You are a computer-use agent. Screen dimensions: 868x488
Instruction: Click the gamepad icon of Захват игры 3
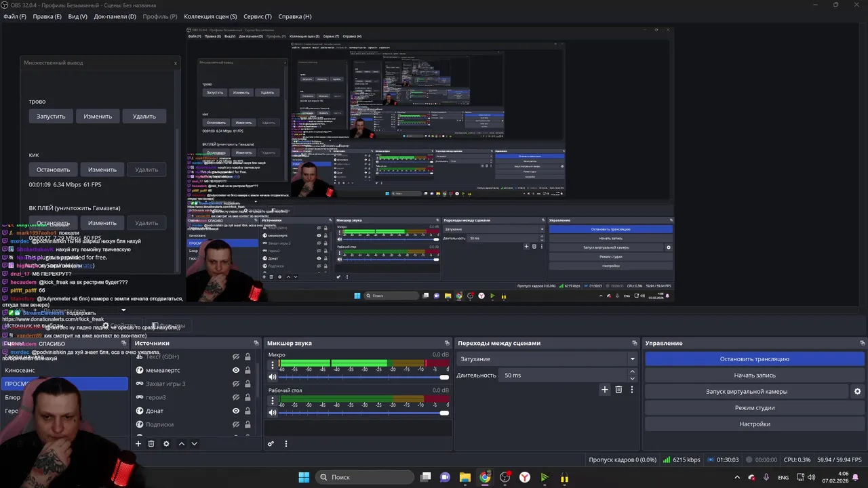click(x=140, y=384)
